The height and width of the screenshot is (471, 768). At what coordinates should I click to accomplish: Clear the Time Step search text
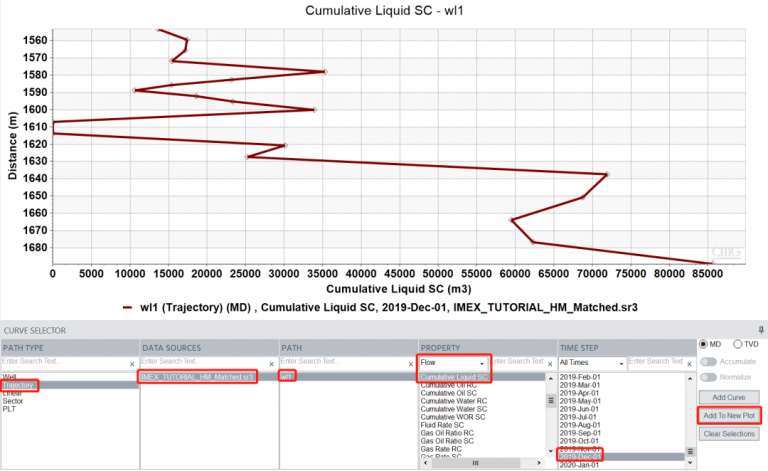688,364
